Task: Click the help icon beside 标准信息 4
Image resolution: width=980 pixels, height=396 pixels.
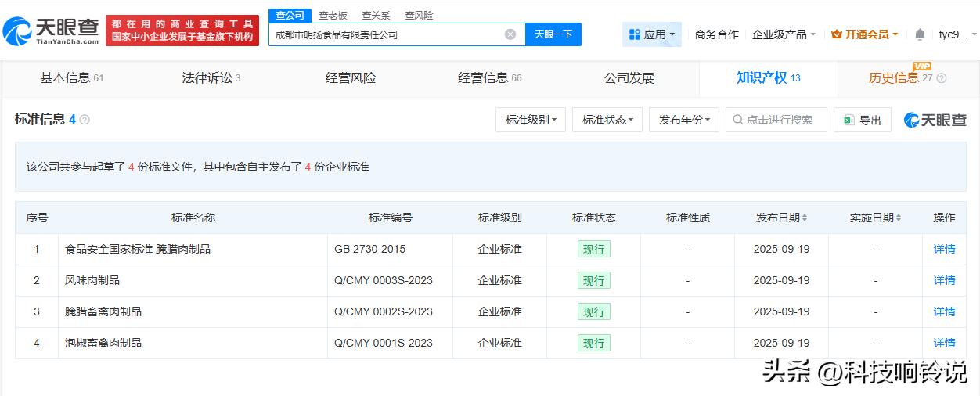Action: click(x=85, y=120)
